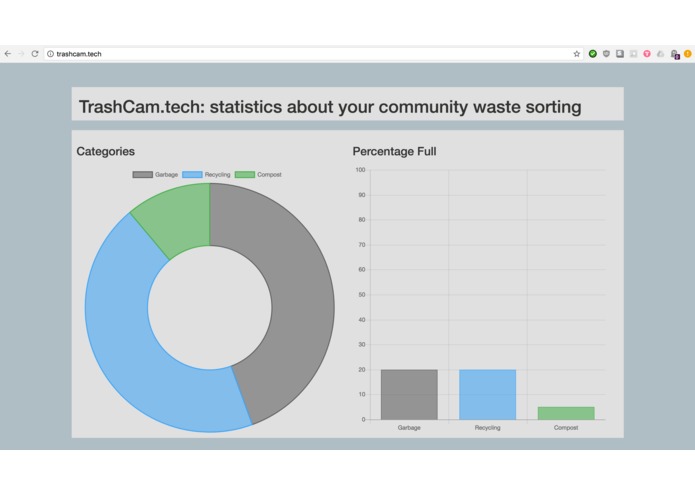The image size is (695, 494).
Task: Click the TrashCam.tech statistics page heading
Action: pyautogui.click(x=330, y=107)
